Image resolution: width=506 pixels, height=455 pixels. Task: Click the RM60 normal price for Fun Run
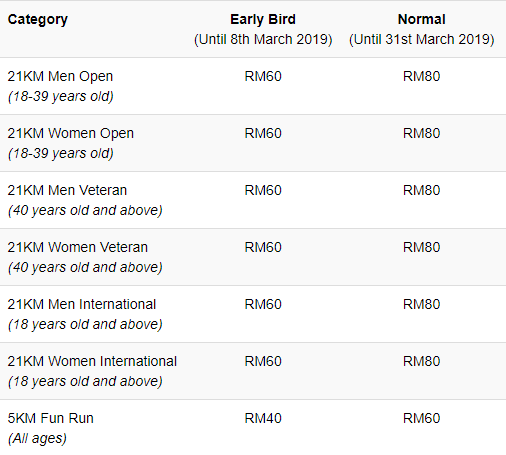421,418
